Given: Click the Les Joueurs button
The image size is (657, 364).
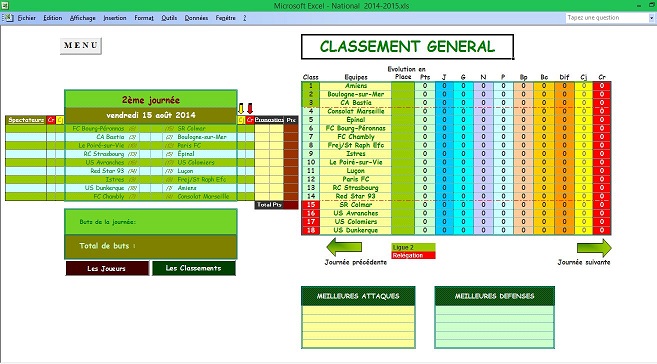Looking at the screenshot, I should point(107,268).
